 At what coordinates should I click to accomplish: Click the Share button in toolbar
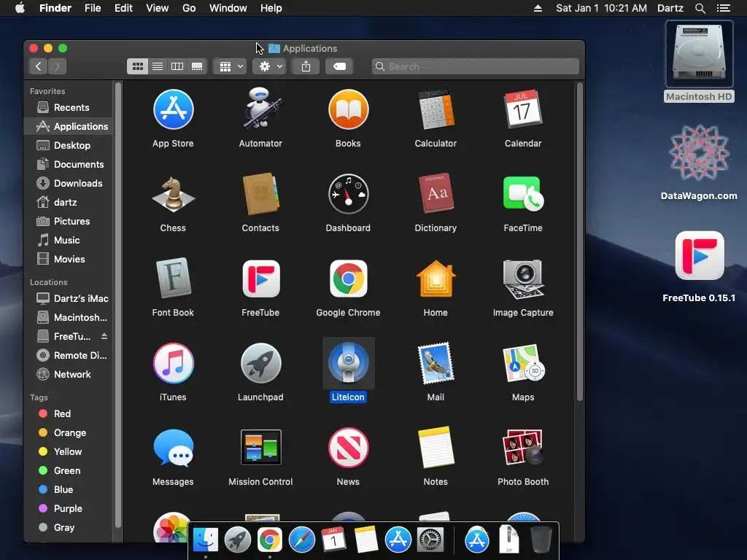306,66
